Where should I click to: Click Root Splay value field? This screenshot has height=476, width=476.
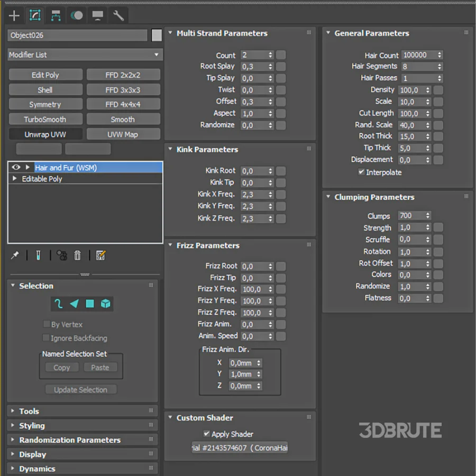(254, 67)
